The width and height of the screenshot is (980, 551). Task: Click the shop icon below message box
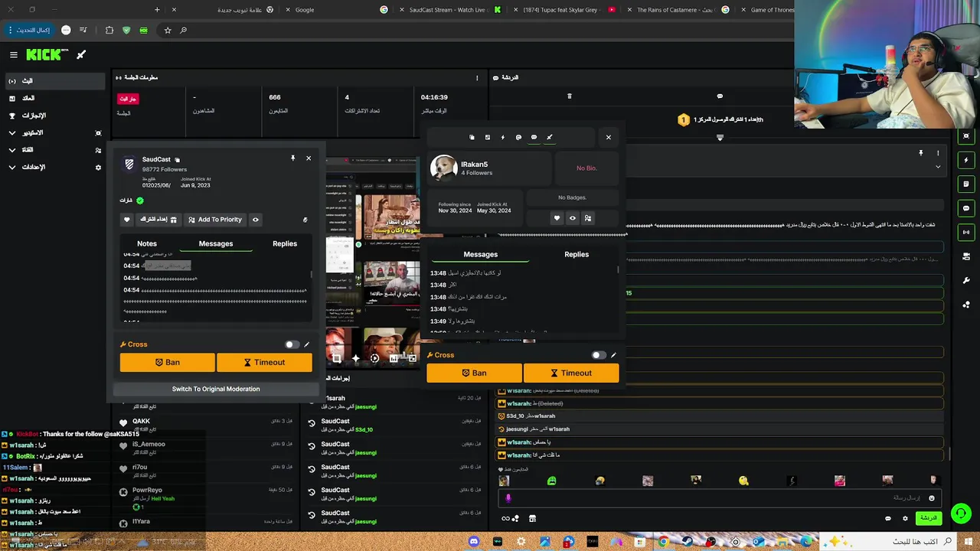532,518
